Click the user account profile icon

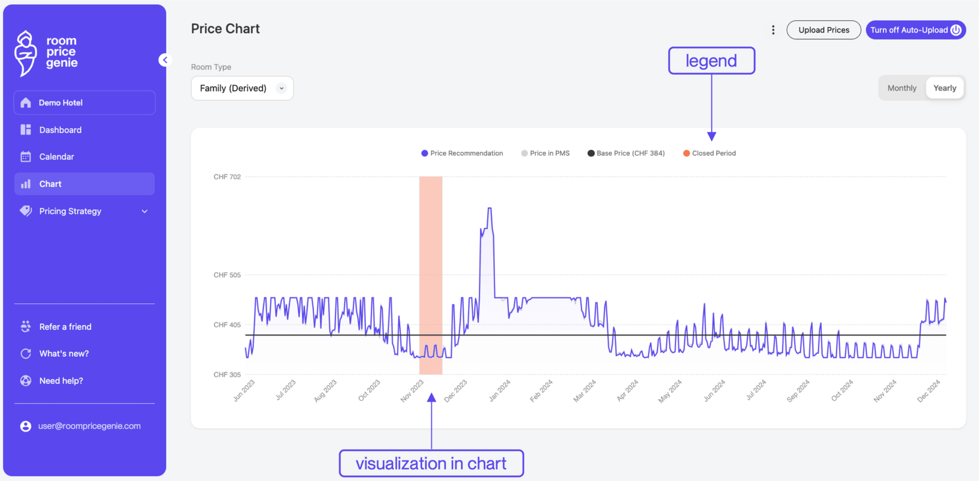tap(25, 426)
